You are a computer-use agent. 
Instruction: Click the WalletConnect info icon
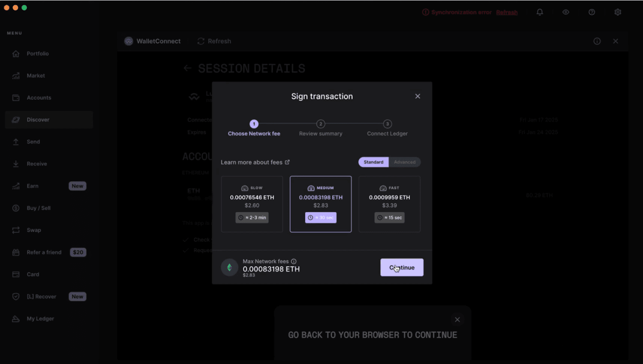pos(597,41)
